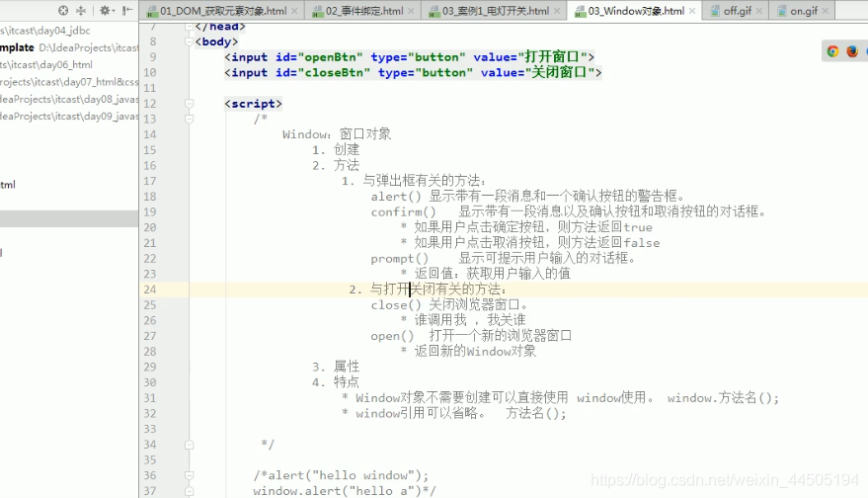Close the 03_案例1_电灯开关.html tab

557,11
